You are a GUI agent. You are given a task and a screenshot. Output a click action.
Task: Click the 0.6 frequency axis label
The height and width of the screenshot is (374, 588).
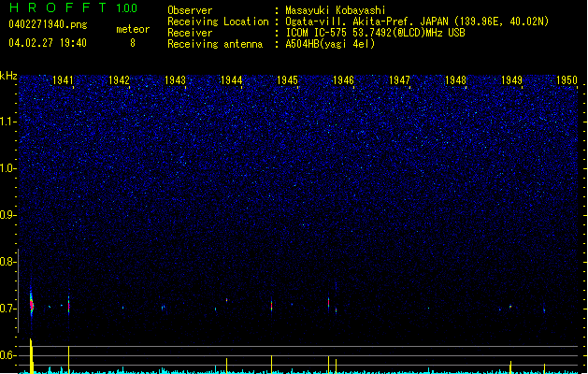pyautogui.click(x=7, y=355)
